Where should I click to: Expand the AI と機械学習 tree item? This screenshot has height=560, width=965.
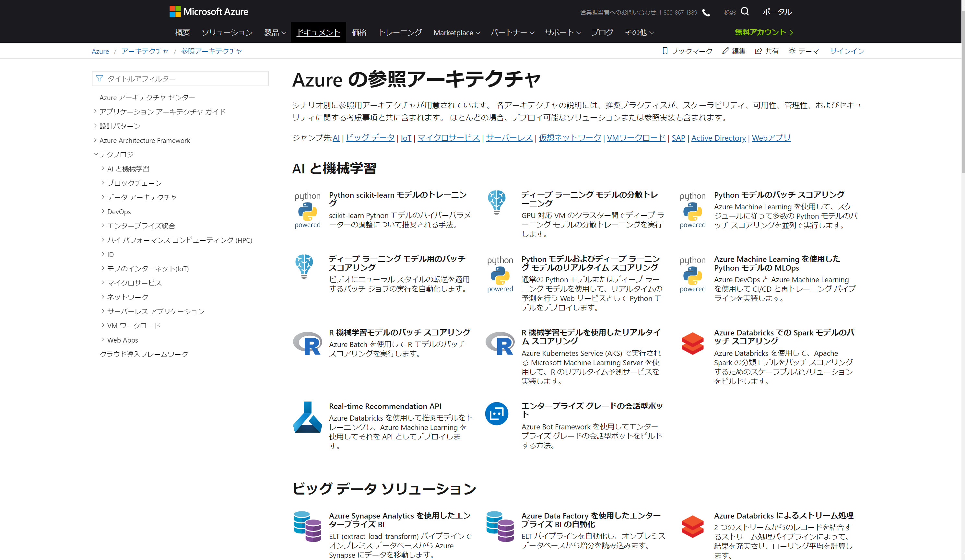103,169
